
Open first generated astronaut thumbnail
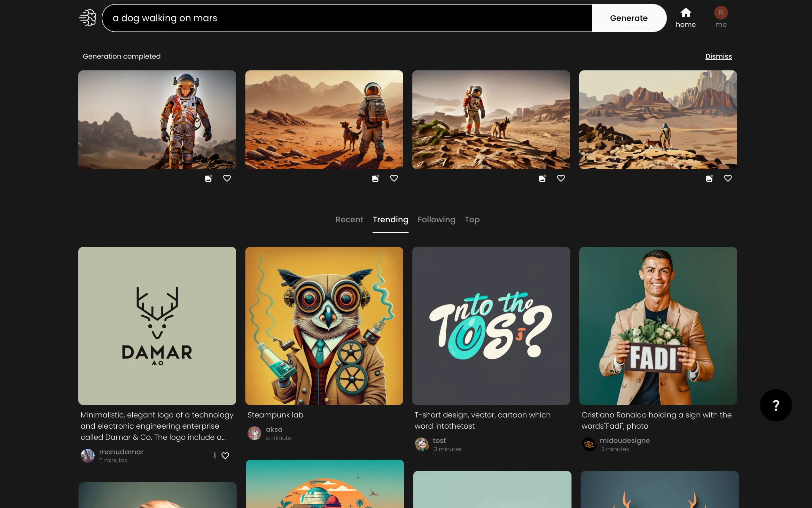click(x=157, y=120)
